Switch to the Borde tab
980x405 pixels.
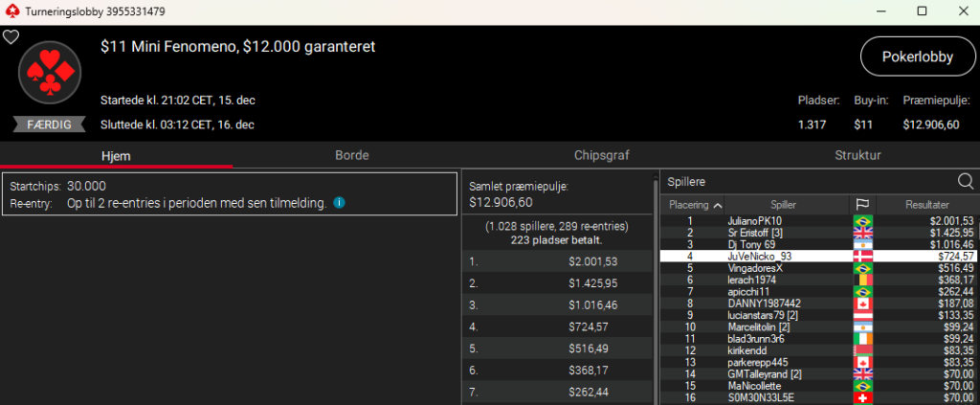click(x=352, y=155)
